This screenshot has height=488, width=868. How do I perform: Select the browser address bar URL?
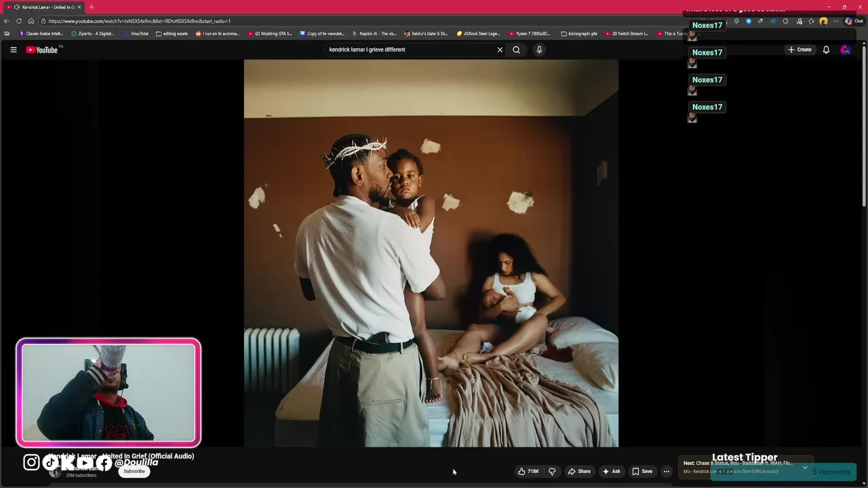point(140,21)
